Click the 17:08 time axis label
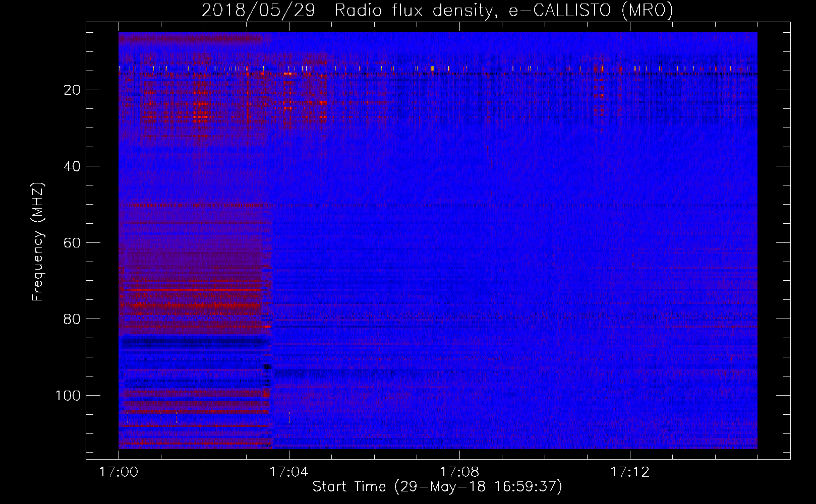The image size is (816, 504). coord(459,472)
